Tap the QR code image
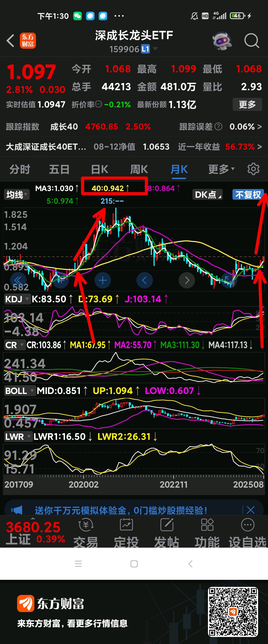The image size is (268, 644). (233, 612)
